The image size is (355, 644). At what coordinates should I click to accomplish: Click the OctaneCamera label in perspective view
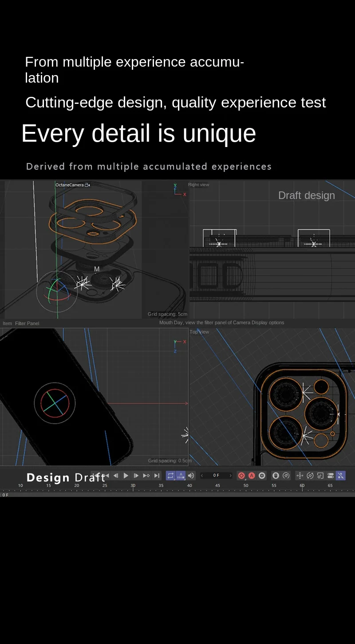[x=69, y=185]
